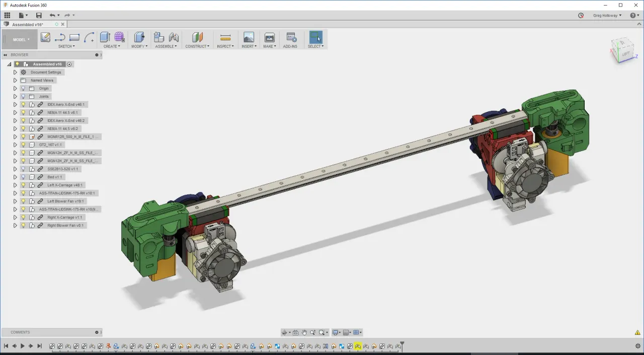Open the MODIFY menu
The width and height of the screenshot is (644, 355).
[x=139, y=46]
